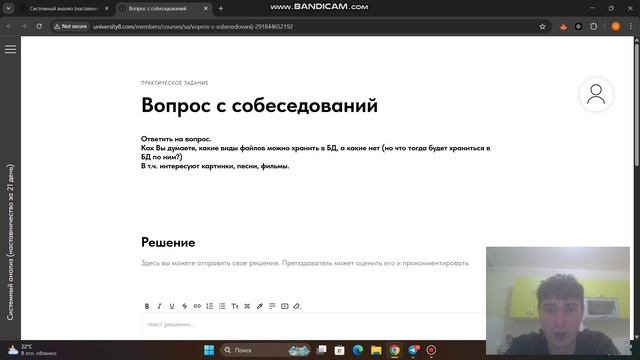Viewport: 640px width, 360px height.
Task: Open the browser extensions puzzle icon
Action: [593, 27]
